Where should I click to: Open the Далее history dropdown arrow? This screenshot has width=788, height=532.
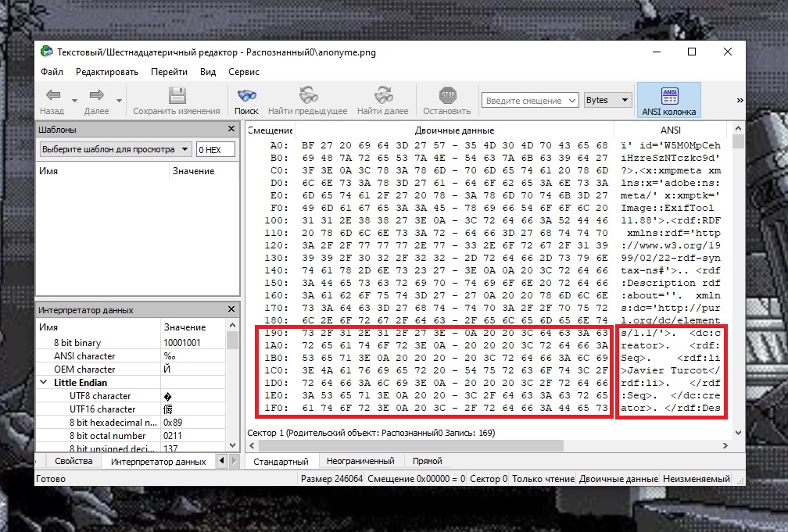[x=119, y=101]
